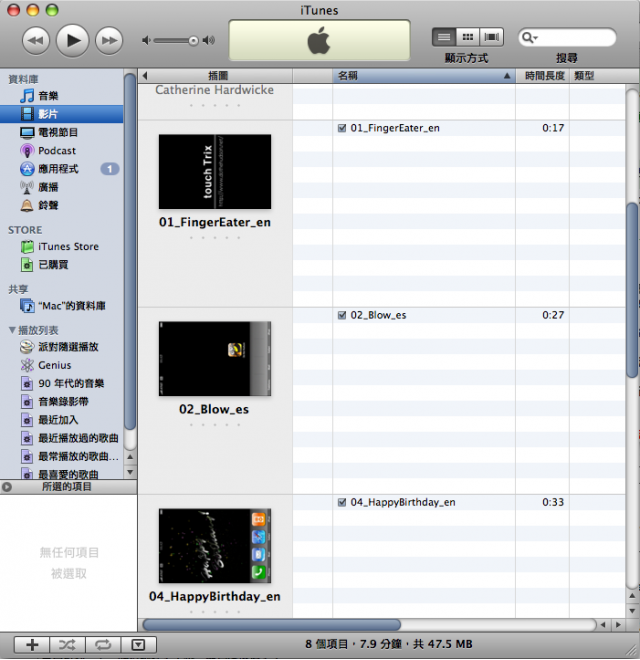This screenshot has width=640, height=660.
Task: Reverse sort using the name column arrow
Action: coord(507,76)
